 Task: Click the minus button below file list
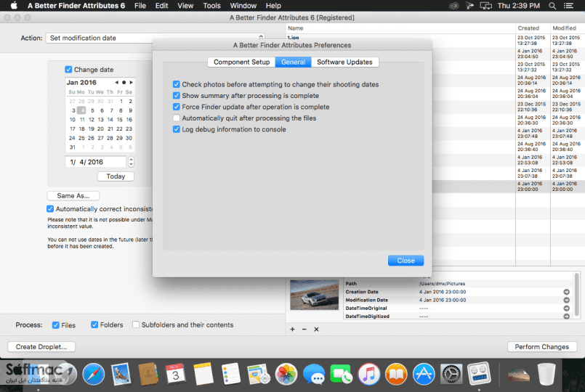(304, 329)
